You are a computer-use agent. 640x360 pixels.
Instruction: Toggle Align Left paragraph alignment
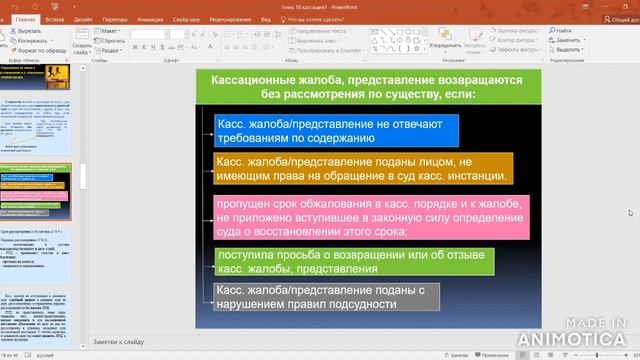pyautogui.click(x=227, y=48)
